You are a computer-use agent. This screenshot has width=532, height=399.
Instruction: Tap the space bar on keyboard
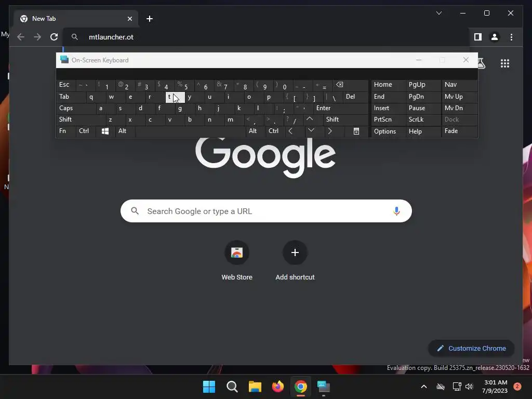click(190, 131)
